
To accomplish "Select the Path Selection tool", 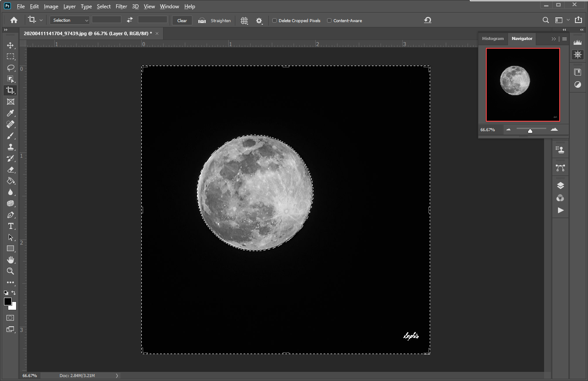I will tap(10, 237).
